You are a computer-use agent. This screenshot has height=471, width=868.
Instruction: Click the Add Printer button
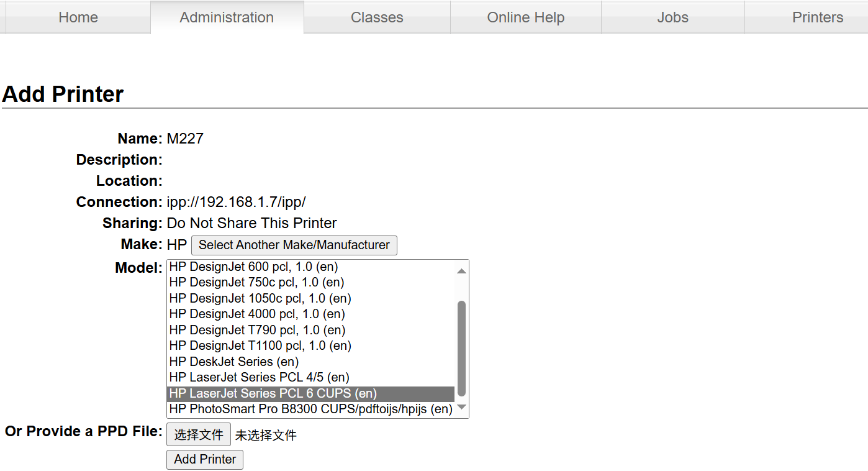[x=205, y=460]
